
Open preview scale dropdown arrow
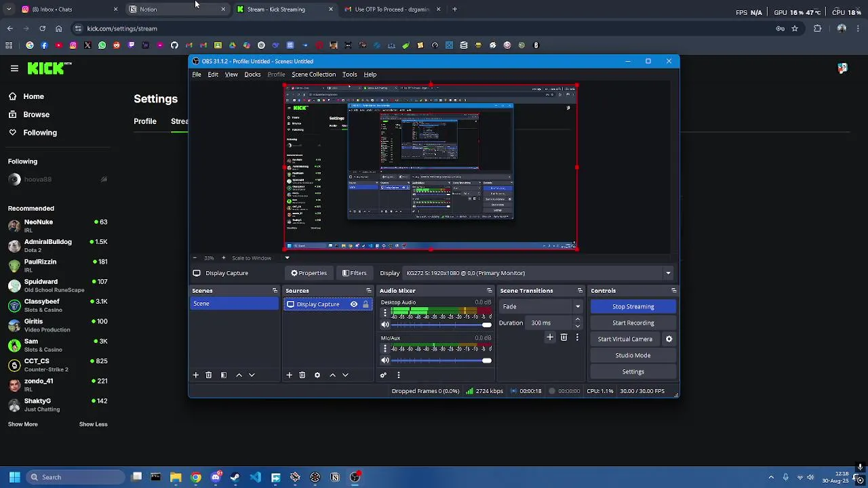point(287,258)
